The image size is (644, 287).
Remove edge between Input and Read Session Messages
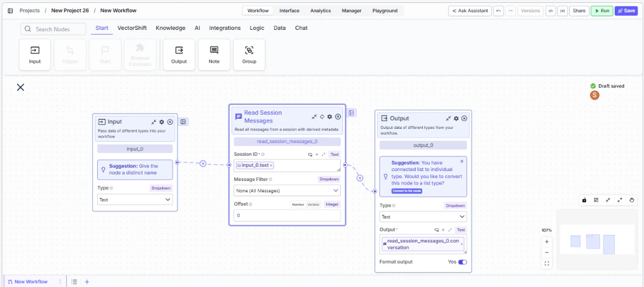pyautogui.click(x=203, y=163)
